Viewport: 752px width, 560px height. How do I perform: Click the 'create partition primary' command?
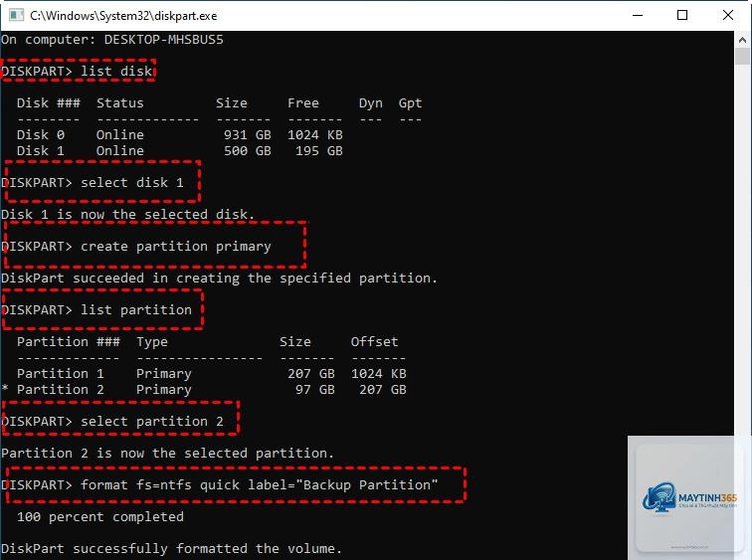click(175, 246)
